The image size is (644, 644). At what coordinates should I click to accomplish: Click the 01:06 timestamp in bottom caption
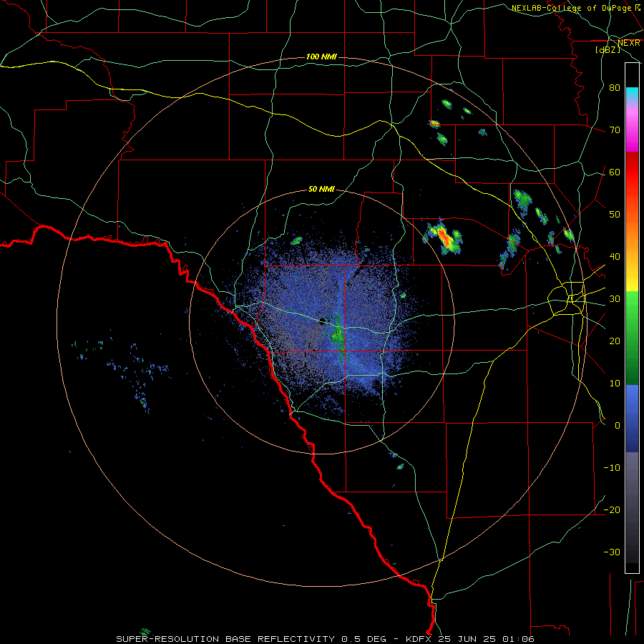[519, 639]
